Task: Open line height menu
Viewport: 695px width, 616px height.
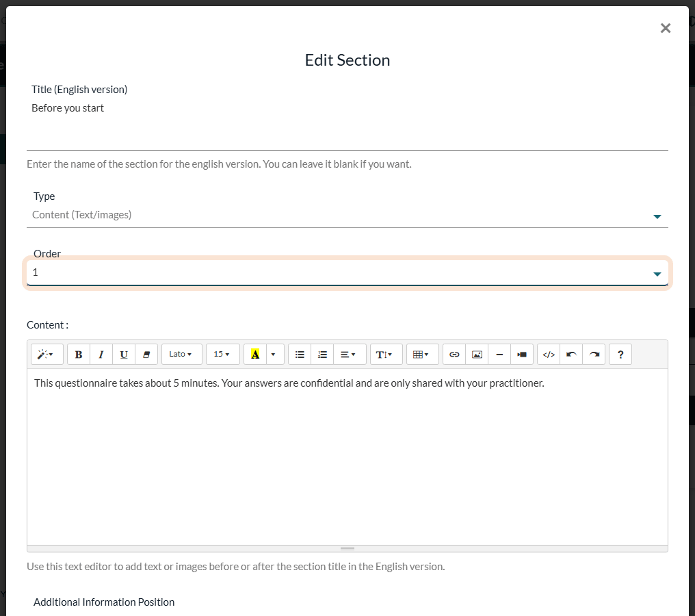Action: click(x=386, y=355)
